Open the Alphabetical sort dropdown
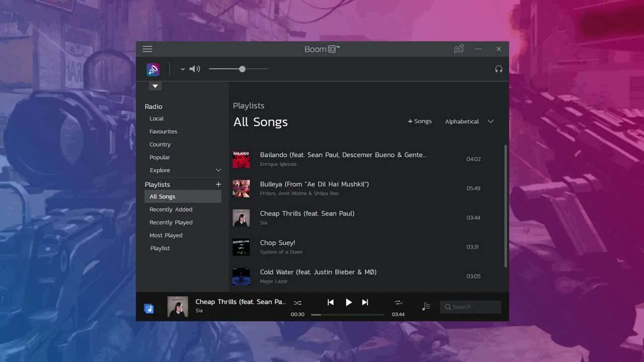644x362 pixels. (x=469, y=122)
